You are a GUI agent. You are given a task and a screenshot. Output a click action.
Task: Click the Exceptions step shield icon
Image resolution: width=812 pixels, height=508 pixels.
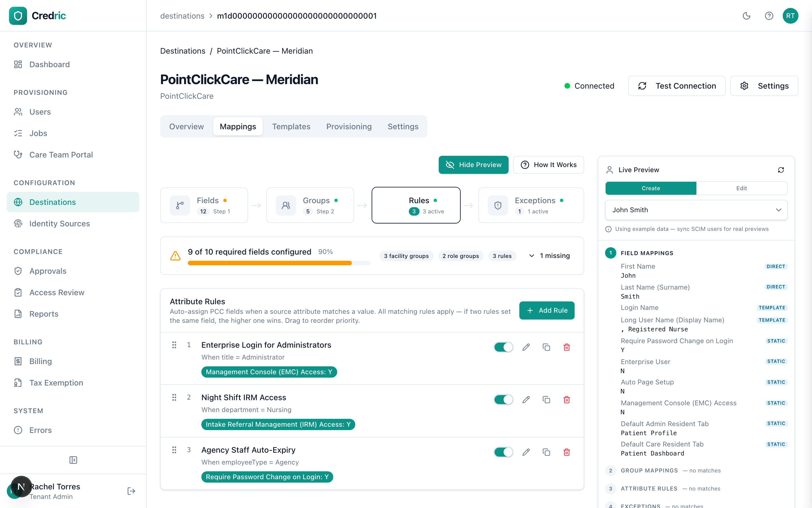[498, 205]
